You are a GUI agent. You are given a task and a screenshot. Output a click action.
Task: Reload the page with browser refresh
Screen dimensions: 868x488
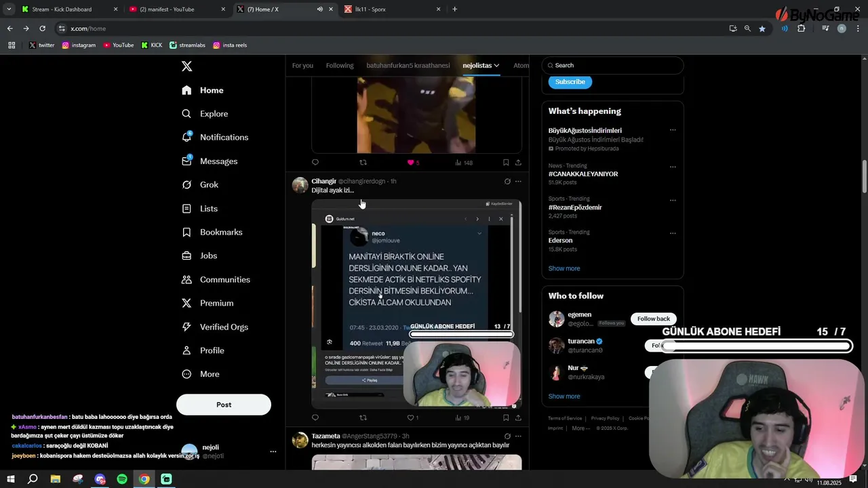point(42,28)
